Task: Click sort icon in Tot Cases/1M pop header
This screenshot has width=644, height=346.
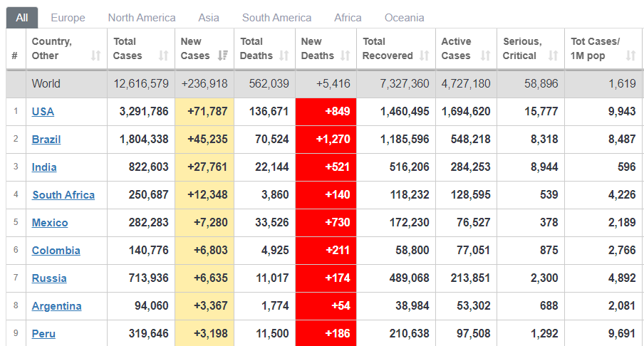Action: 630,56
